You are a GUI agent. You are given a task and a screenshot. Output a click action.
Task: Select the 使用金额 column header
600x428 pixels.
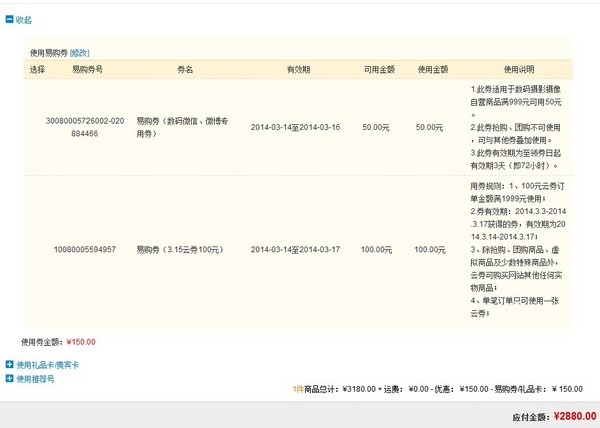point(433,69)
